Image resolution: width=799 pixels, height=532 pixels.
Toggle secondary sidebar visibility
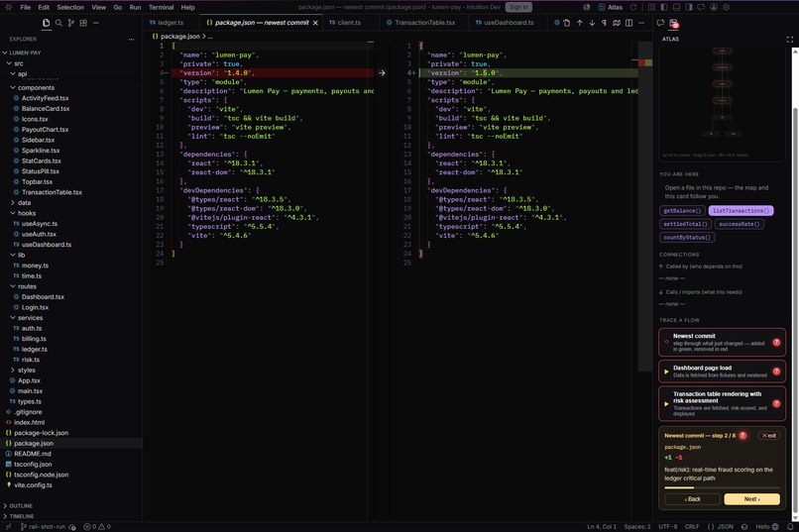pyautogui.click(x=689, y=7)
